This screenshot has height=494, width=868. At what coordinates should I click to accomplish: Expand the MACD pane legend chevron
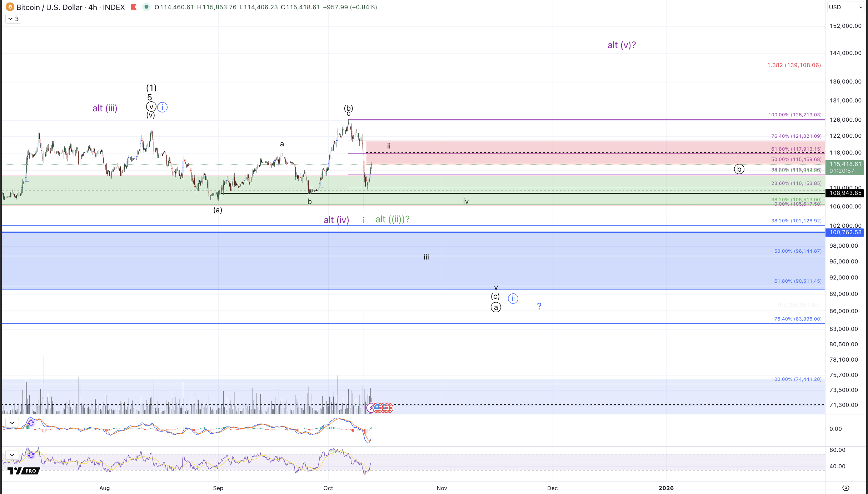[12, 423]
